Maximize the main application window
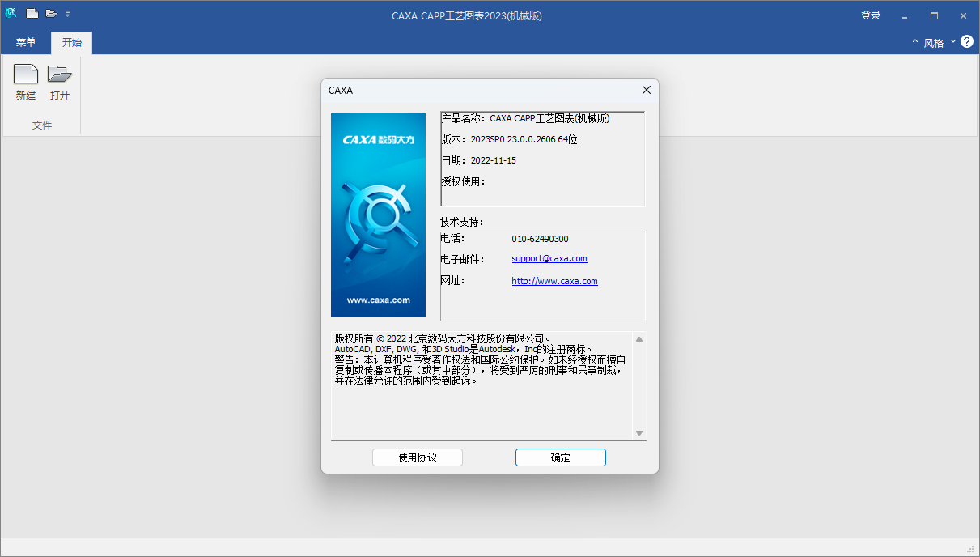980x557 pixels. (x=934, y=15)
